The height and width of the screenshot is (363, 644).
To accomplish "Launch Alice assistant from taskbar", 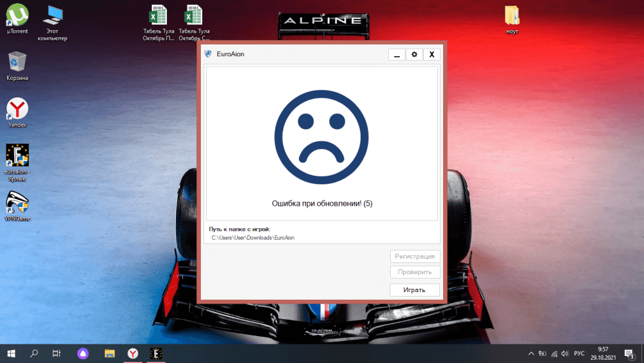I will (x=83, y=353).
